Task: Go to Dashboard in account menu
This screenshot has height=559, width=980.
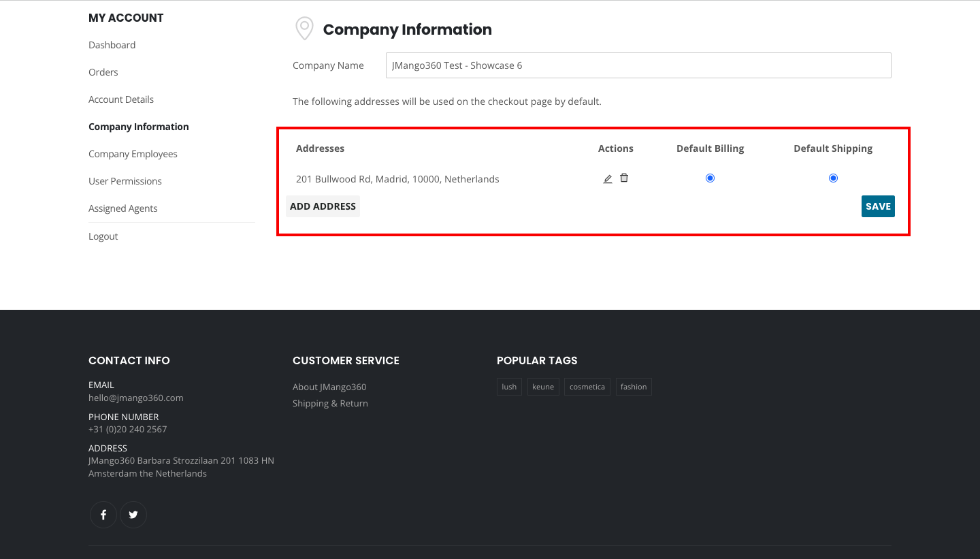Action: [x=112, y=45]
